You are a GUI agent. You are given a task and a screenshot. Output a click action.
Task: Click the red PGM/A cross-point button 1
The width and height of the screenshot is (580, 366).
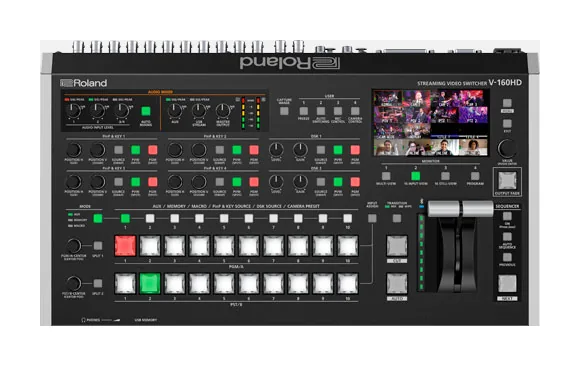coord(125,246)
